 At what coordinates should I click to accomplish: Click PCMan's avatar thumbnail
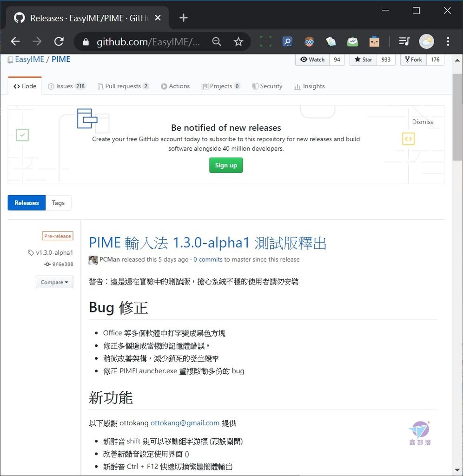(93, 260)
